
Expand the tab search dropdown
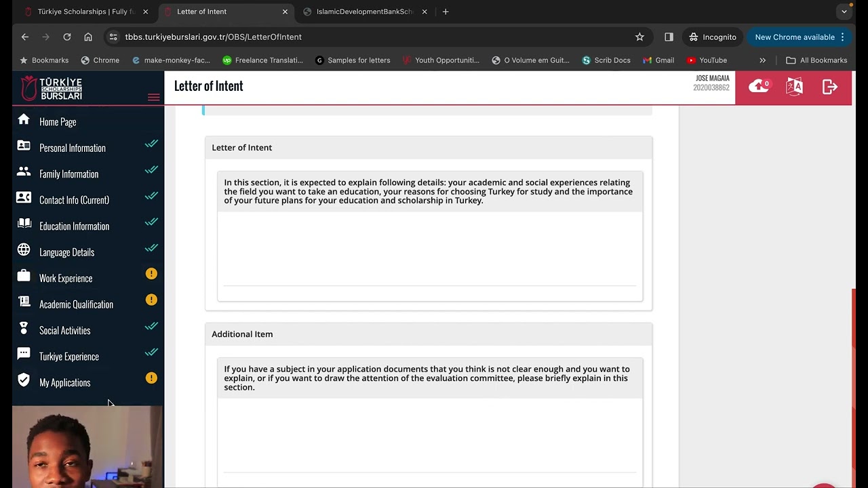[844, 12]
